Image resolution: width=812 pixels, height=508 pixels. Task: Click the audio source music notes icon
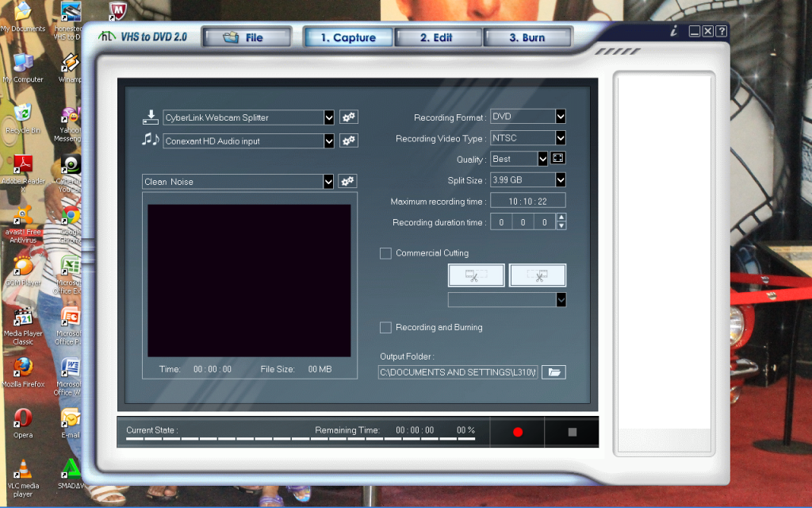(150, 140)
